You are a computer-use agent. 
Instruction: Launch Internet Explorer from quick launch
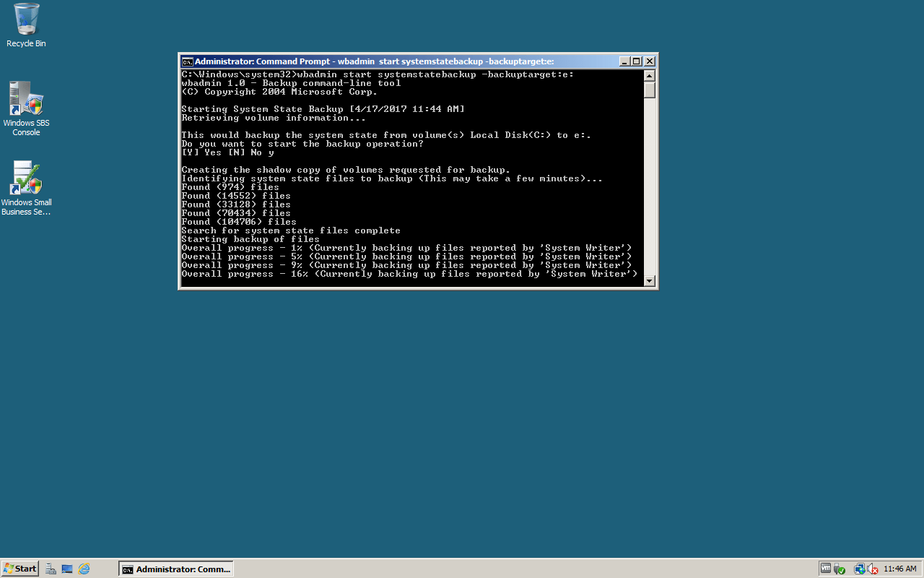(x=84, y=569)
